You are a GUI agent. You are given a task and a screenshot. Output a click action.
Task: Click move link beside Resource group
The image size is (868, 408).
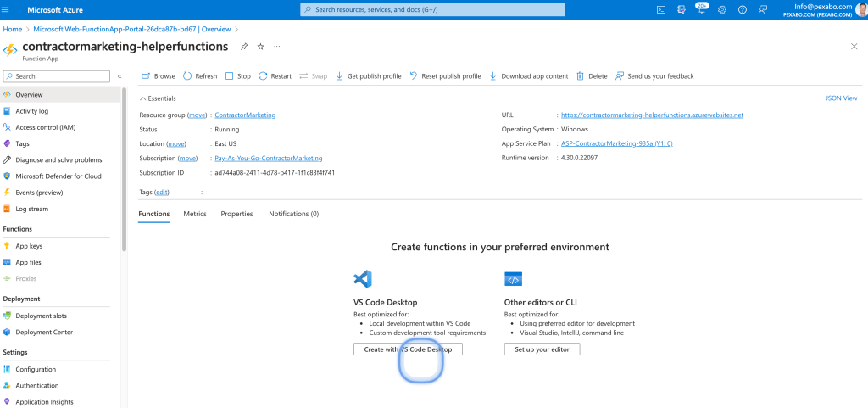(x=196, y=115)
